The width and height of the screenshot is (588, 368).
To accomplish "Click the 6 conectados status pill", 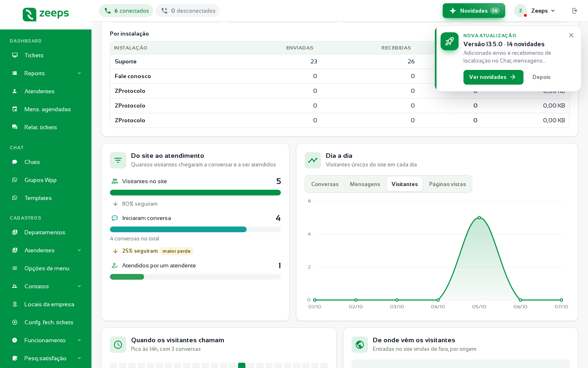I will pos(126,11).
